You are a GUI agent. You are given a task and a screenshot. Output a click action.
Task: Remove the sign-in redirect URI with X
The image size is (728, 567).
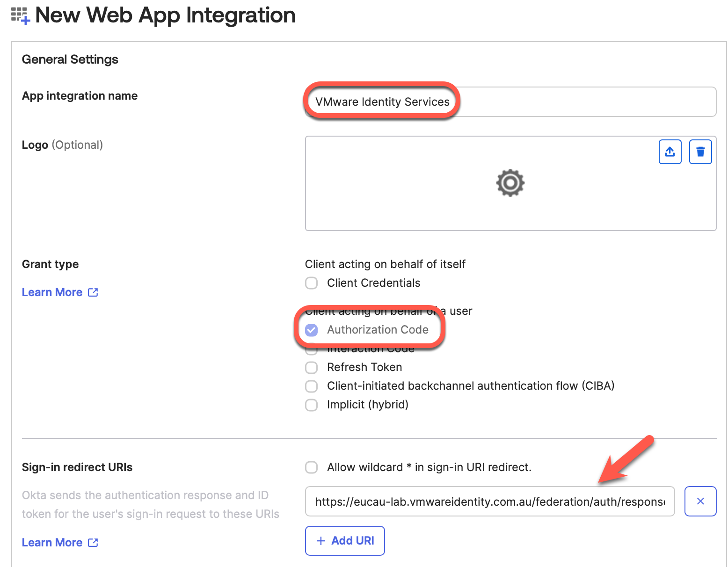click(x=700, y=501)
